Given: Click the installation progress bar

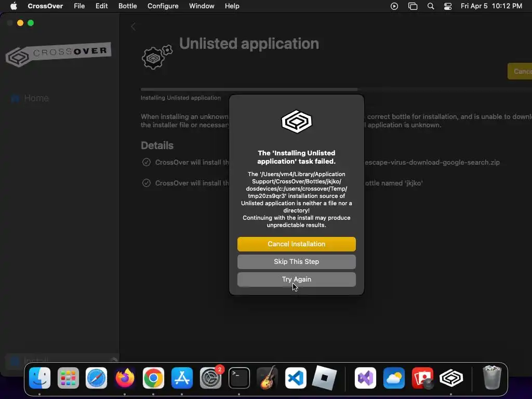Looking at the screenshot, I should (336, 89).
